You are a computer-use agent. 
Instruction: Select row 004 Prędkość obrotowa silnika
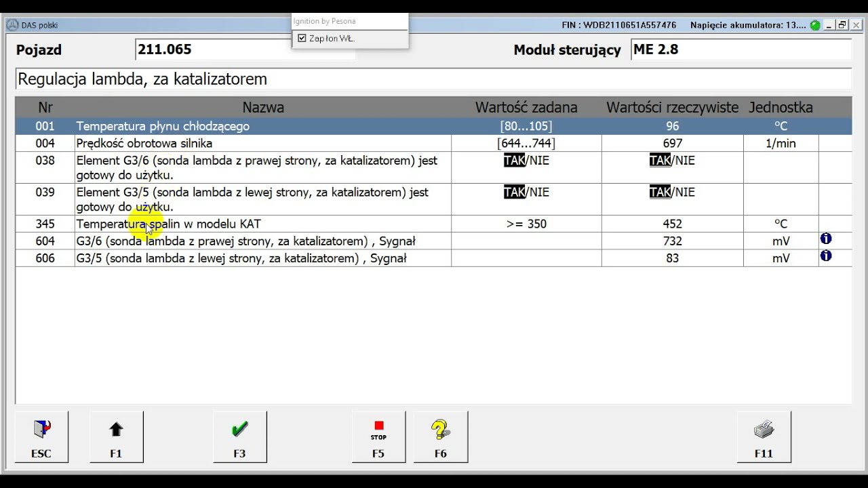[433, 143]
